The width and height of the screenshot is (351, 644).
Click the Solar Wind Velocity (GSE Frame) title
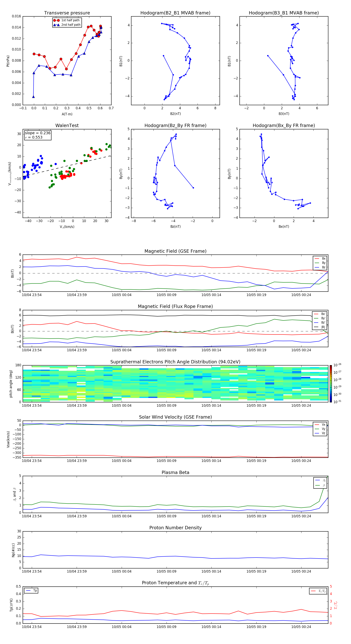(x=175, y=417)
